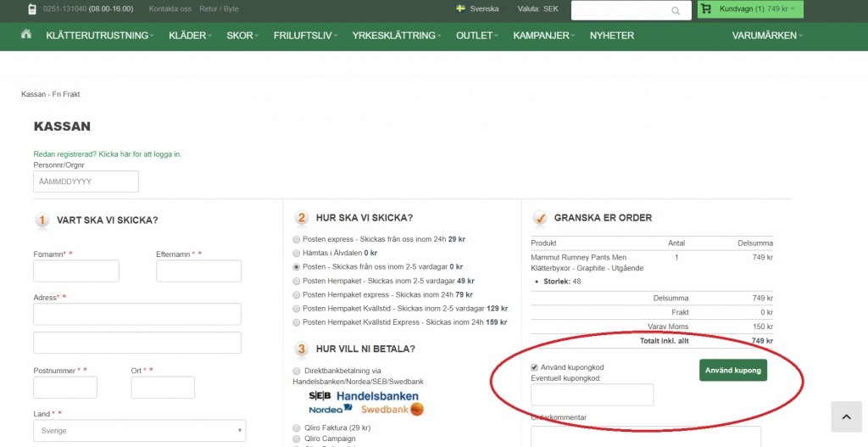Click the Kassan - Fri Frakt breadcrumb

pos(50,94)
